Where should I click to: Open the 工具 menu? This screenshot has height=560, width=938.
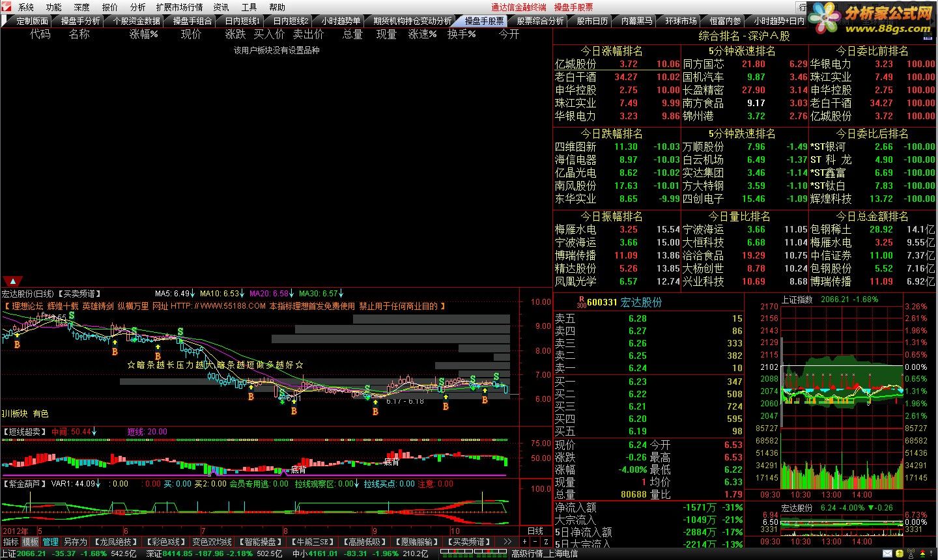click(x=249, y=7)
